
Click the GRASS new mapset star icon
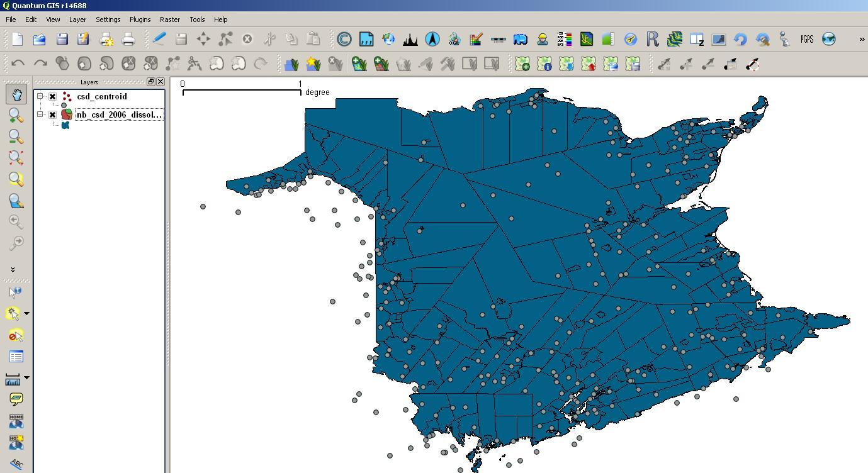click(313, 64)
